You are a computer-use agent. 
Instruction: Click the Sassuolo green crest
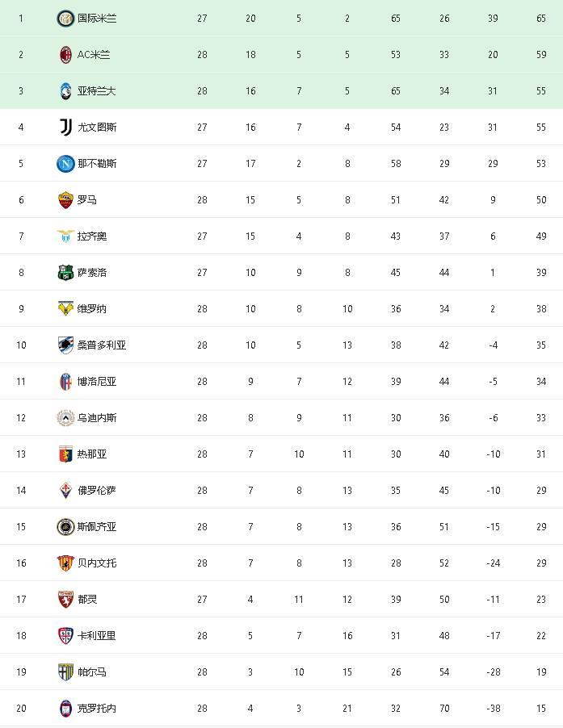65,272
